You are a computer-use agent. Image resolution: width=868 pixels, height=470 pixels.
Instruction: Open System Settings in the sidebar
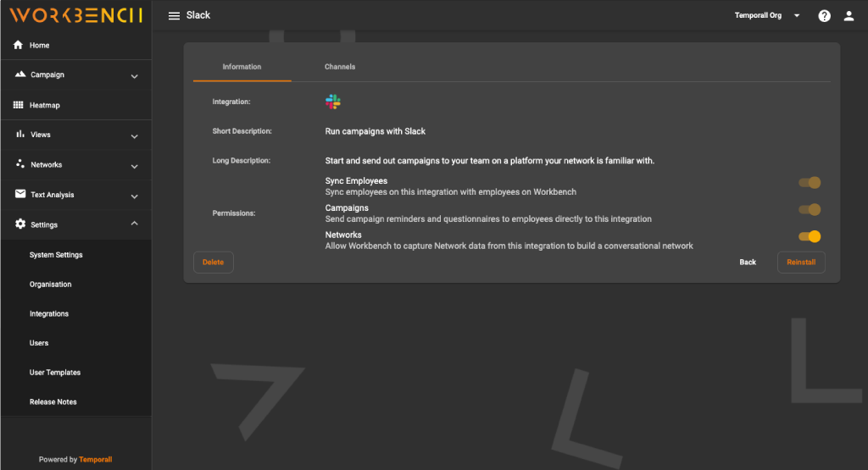click(56, 255)
